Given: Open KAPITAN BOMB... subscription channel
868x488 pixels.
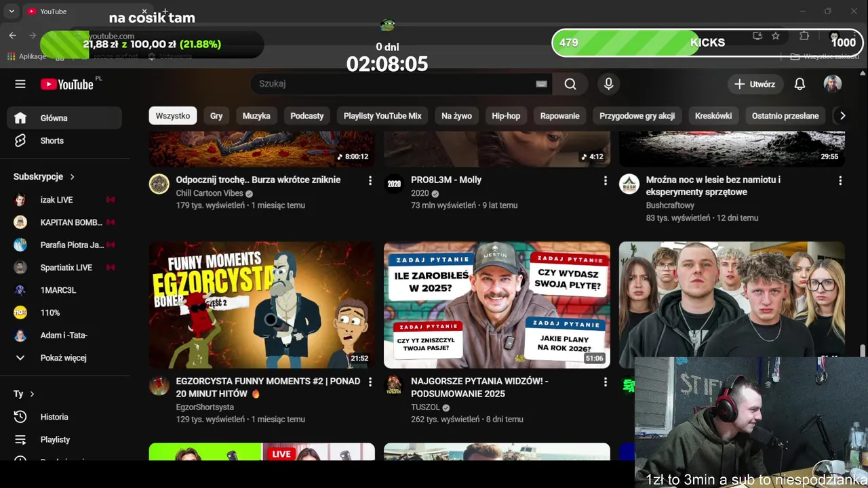Looking at the screenshot, I should tap(64, 222).
